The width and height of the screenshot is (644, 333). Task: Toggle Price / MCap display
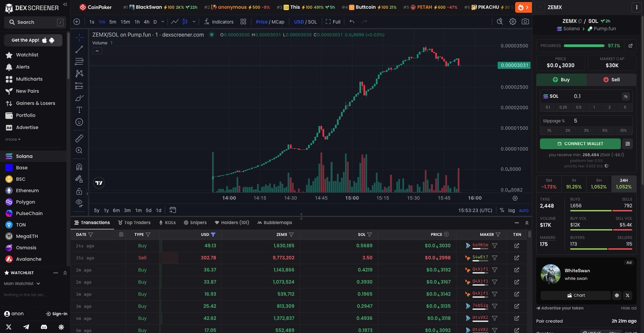point(270,21)
